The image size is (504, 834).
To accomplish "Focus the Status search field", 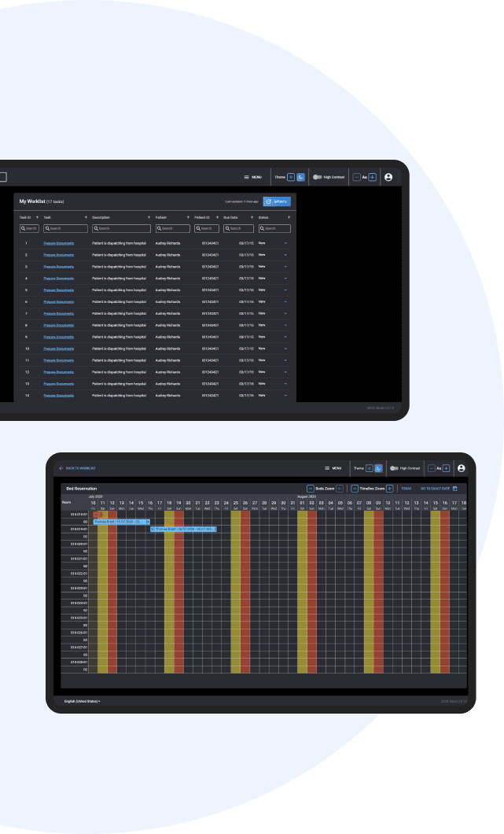I will pos(274,228).
